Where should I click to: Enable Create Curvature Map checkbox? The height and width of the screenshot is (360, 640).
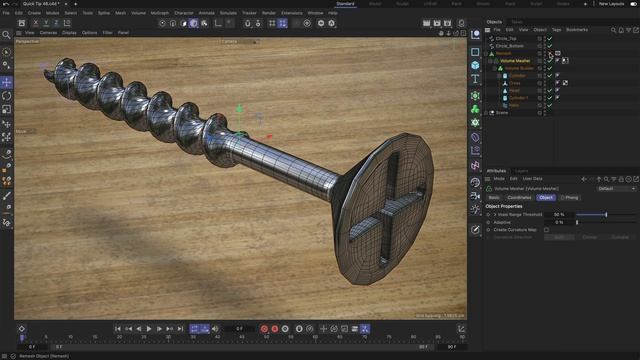pyautogui.click(x=546, y=230)
